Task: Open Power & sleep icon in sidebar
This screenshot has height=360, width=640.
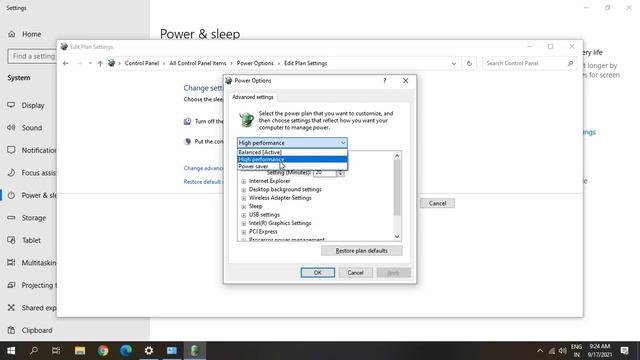Action: click(11, 195)
